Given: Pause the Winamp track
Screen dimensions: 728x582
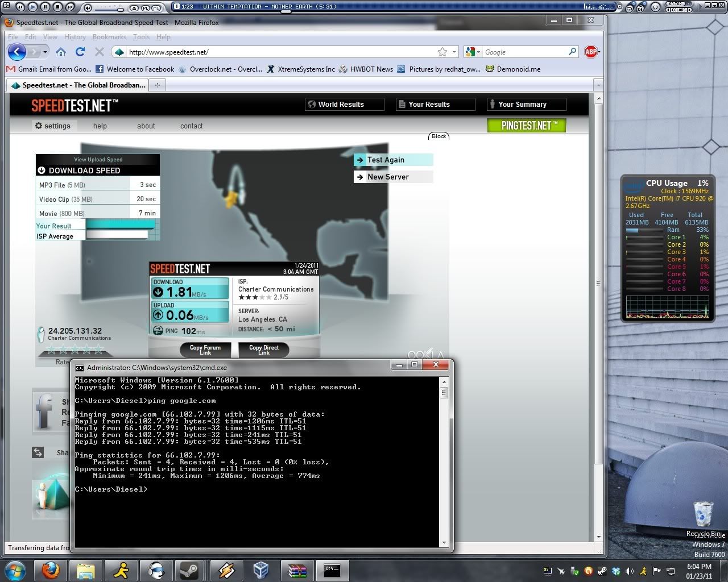Looking at the screenshot, I should (x=45, y=7).
